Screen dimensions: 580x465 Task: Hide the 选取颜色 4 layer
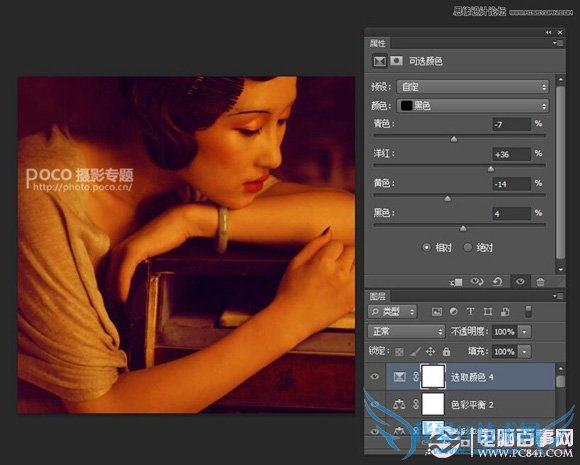[375, 377]
